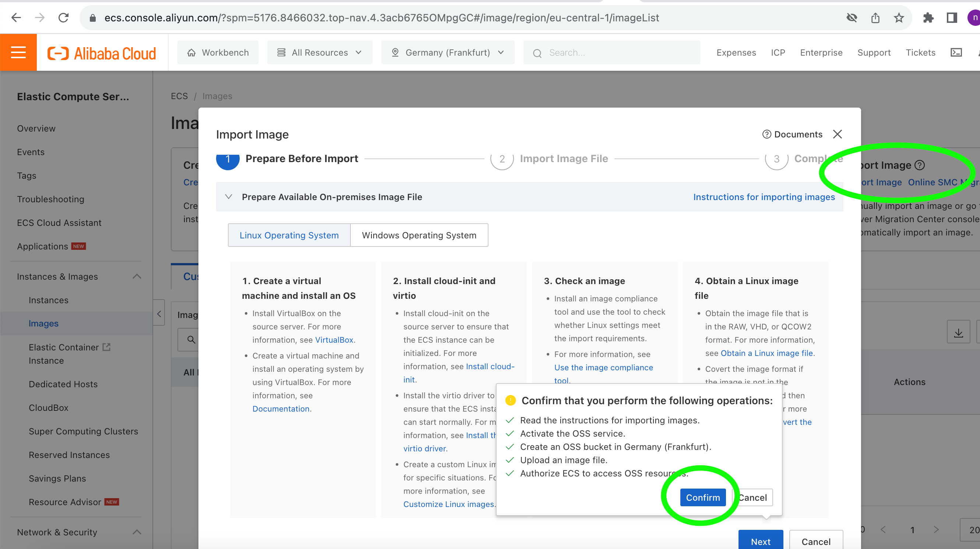Viewport: 980px width, 549px height.
Task: Open Reserved Instances in the sidebar
Action: (69, 455)
